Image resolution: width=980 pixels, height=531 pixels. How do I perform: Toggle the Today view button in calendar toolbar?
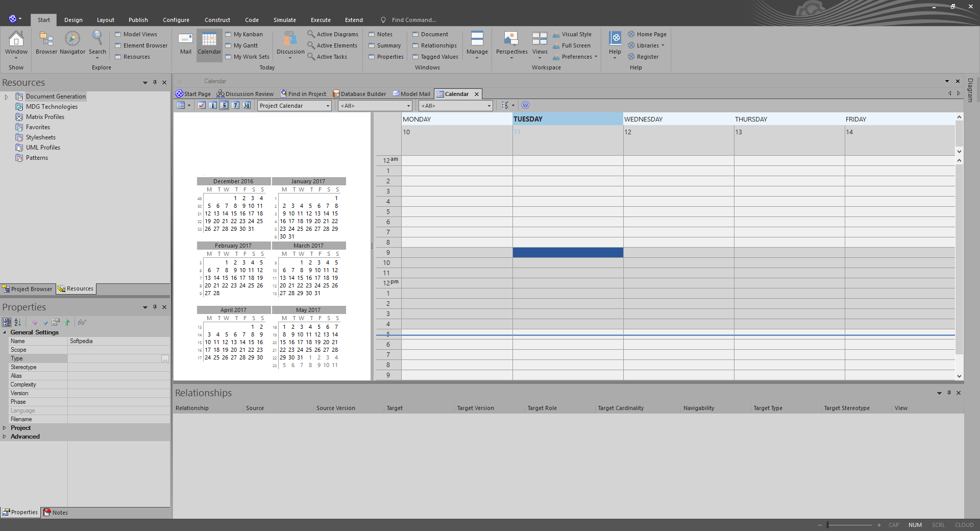[202, 105]
